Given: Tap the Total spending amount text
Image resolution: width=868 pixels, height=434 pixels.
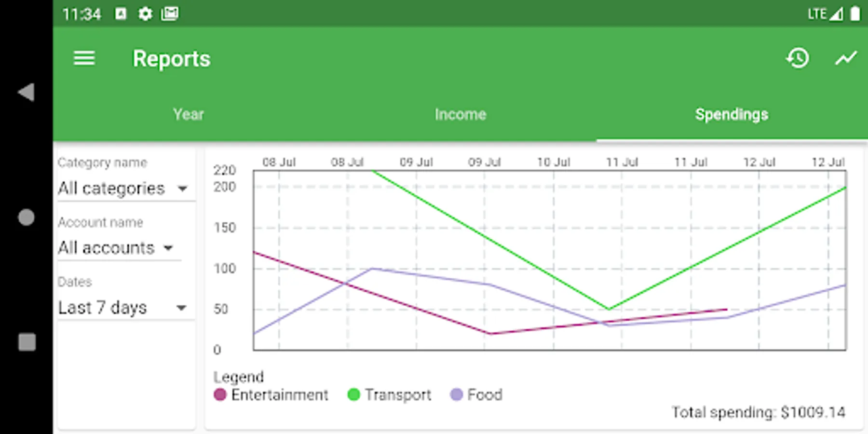Looking at the screenshot, I should 759,412.
